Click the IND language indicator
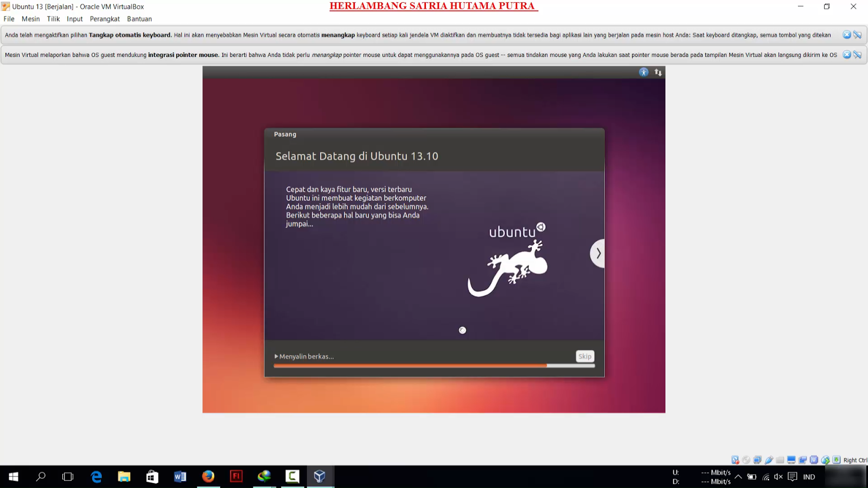The image size is (868, 488). tap(809, 477)
